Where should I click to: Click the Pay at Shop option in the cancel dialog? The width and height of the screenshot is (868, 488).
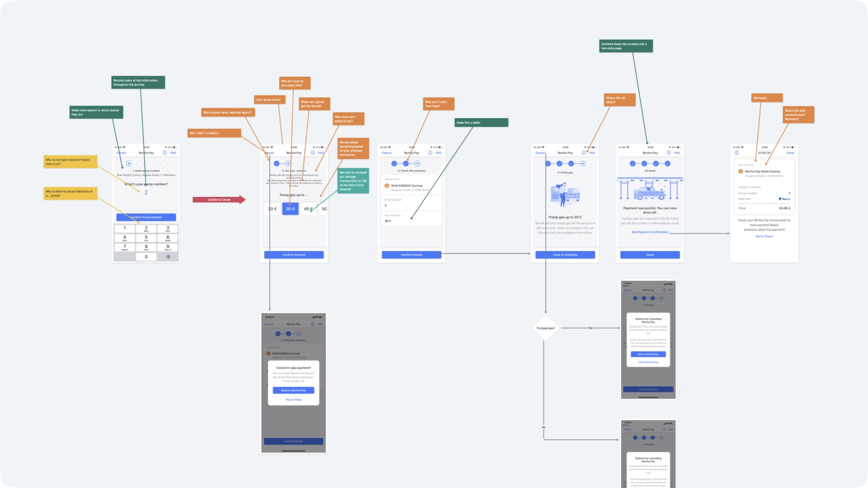(x=293, y=400)
